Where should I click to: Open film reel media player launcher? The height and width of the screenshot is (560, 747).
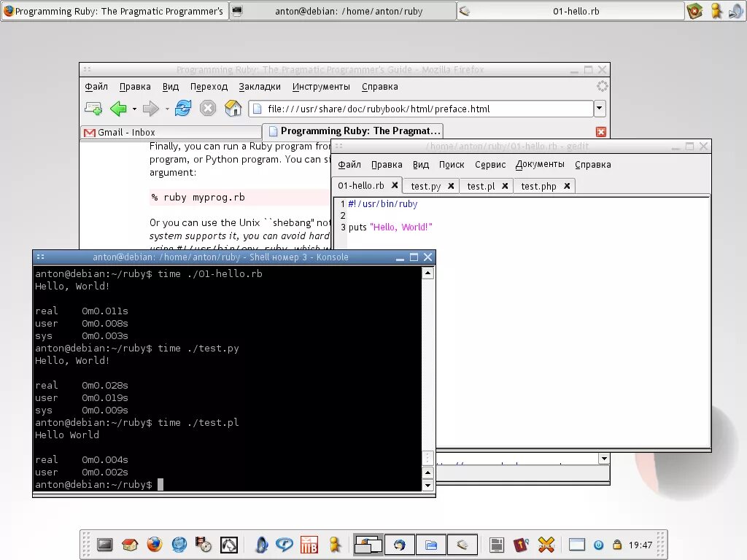point(204,544)
